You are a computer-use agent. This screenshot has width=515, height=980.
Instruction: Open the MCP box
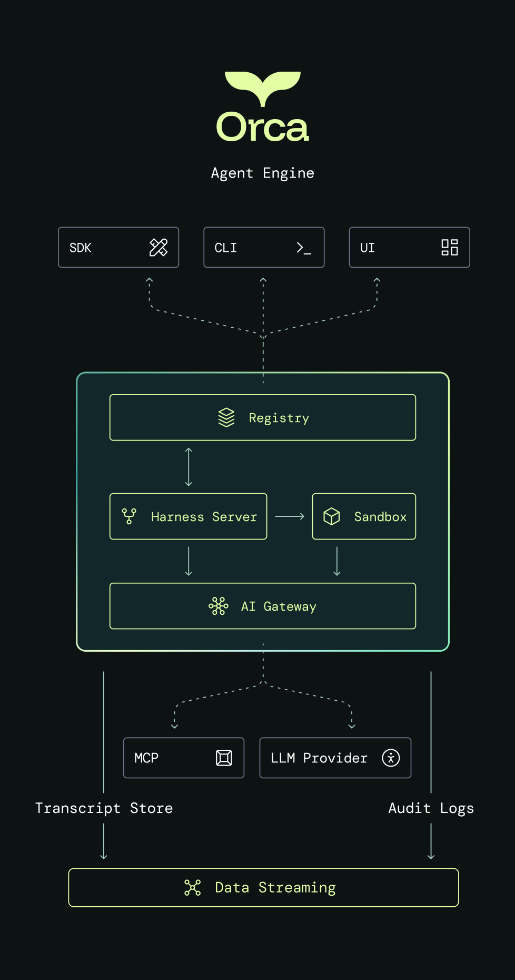coord(184,758)
